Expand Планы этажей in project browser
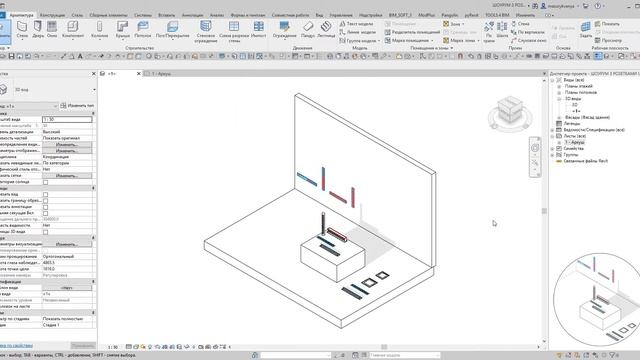This screenshot has height=360, width=640. tap(559, 87)
